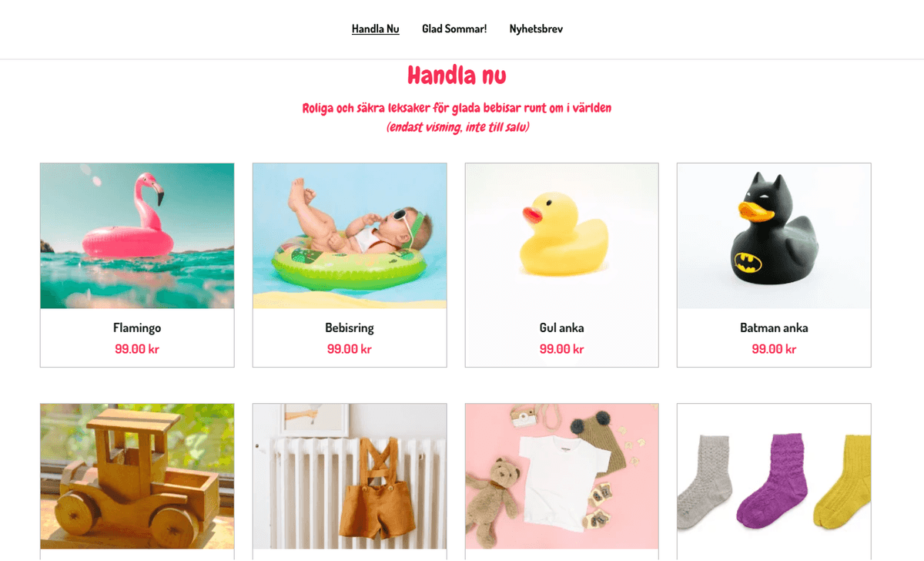
Task: Click the Handla nu page heading
Action: [457, 76]
